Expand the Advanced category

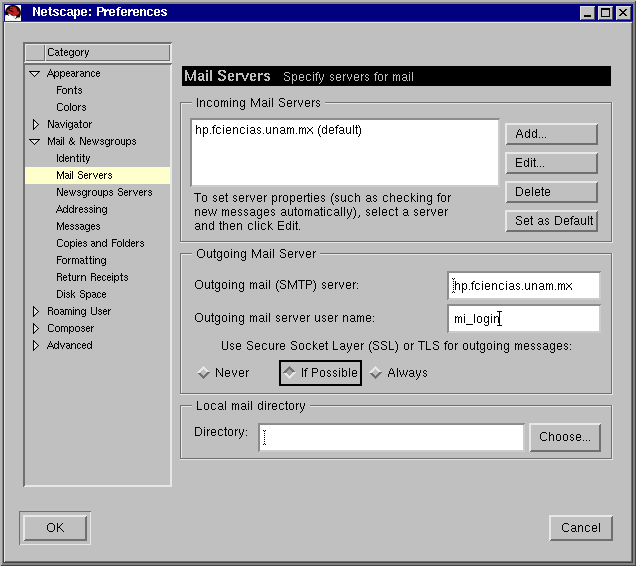pyautogui.click(x=35, y=345)
